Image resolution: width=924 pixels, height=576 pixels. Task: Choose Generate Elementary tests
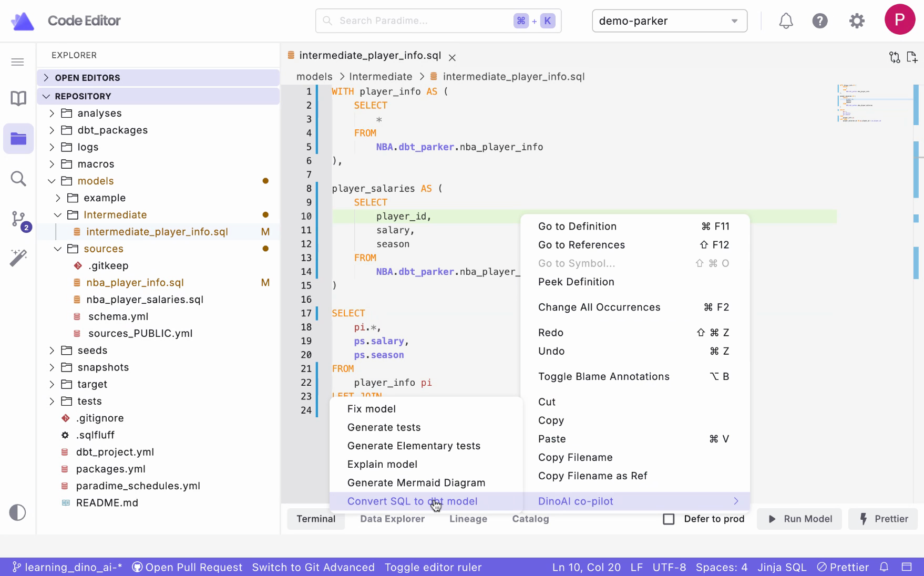coord(414,446)
